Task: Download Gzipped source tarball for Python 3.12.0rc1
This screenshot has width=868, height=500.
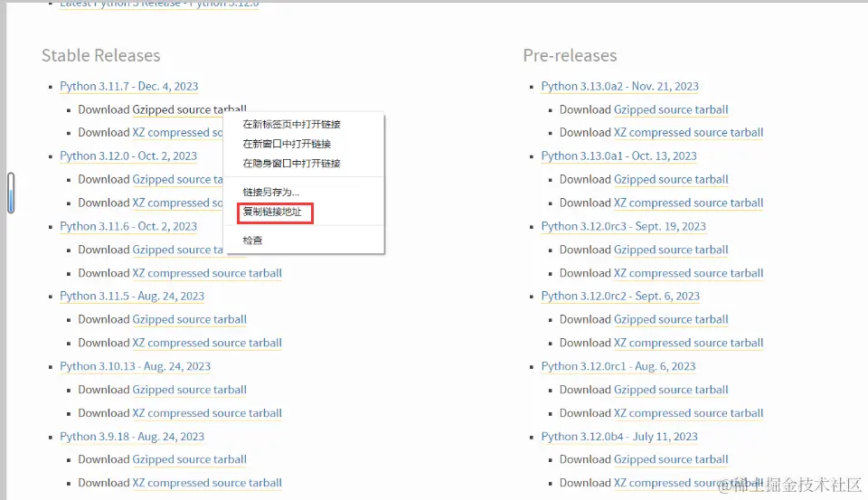Action: (x=671, y=390)
